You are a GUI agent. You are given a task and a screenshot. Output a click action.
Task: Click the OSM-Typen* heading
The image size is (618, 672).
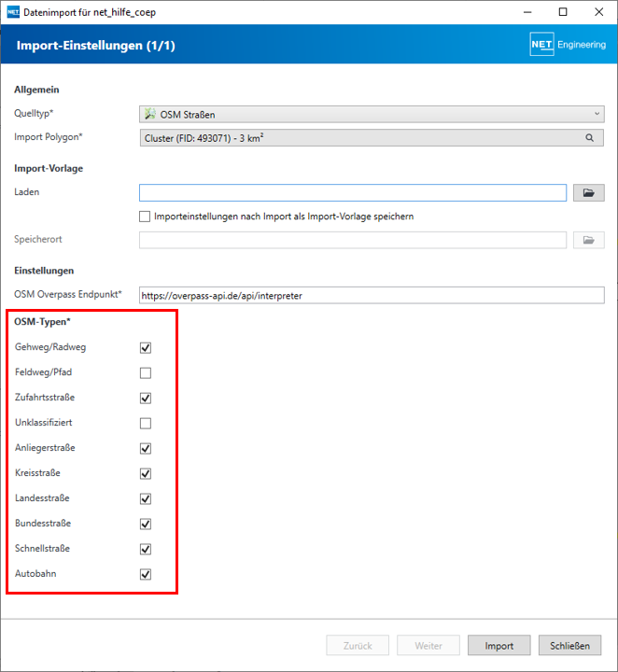click(x=42, y=321)
